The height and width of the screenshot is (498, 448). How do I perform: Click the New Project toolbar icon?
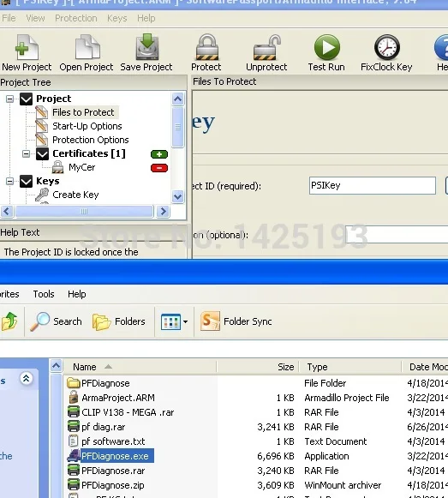27,47
